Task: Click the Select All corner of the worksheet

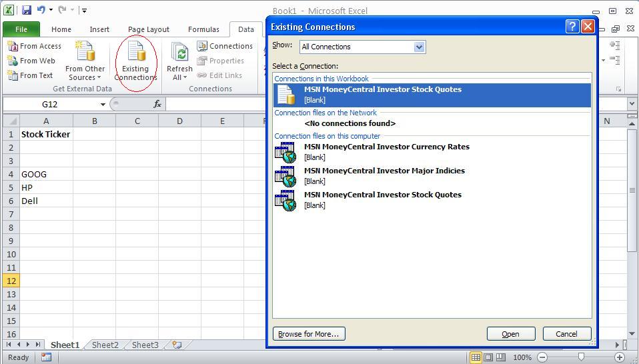Action: click(11, 121)
